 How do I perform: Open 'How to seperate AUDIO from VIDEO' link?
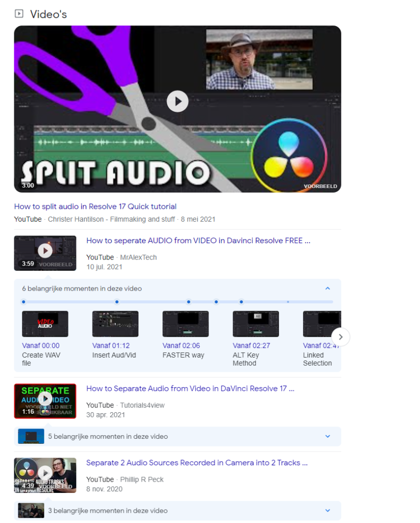[198, 241]
